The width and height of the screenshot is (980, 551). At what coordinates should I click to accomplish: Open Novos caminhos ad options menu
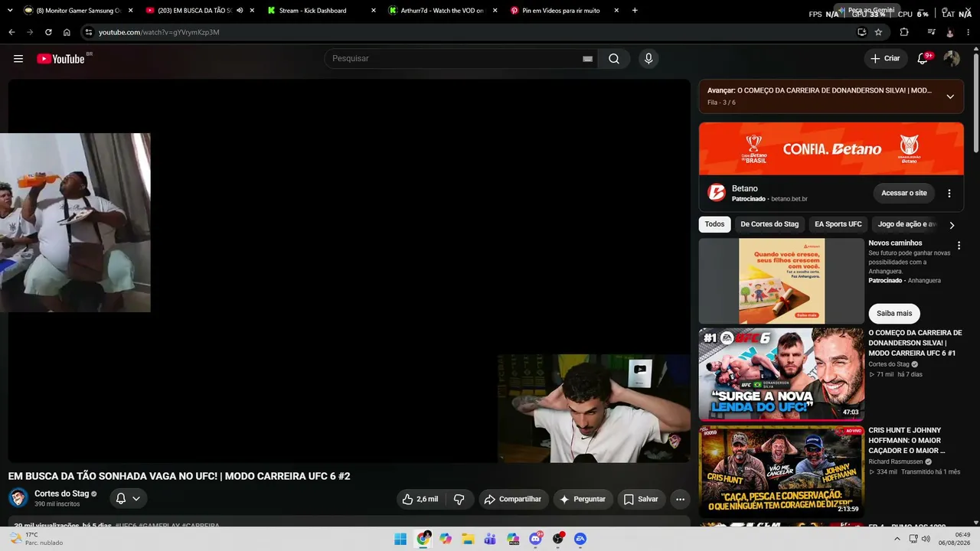click(x=959, y=246)
